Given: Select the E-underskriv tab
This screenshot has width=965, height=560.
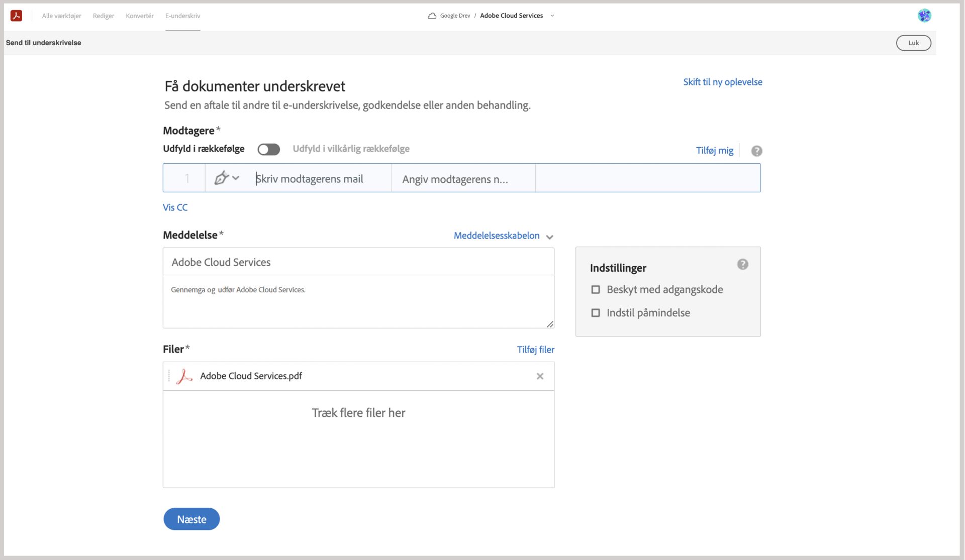Looking at the screenshot, I should [182, 16].
